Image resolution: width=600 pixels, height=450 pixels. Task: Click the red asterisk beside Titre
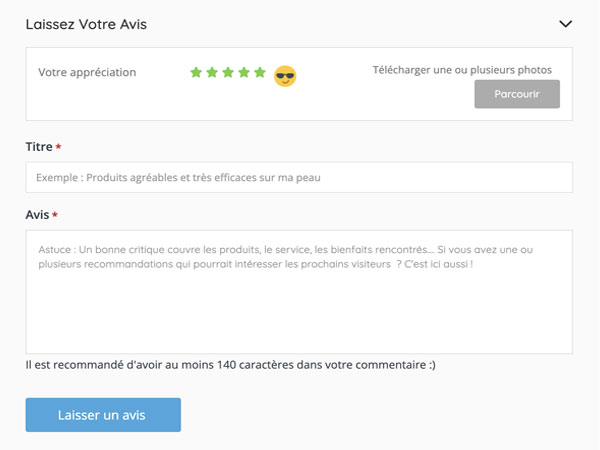(x=58, y=148)
